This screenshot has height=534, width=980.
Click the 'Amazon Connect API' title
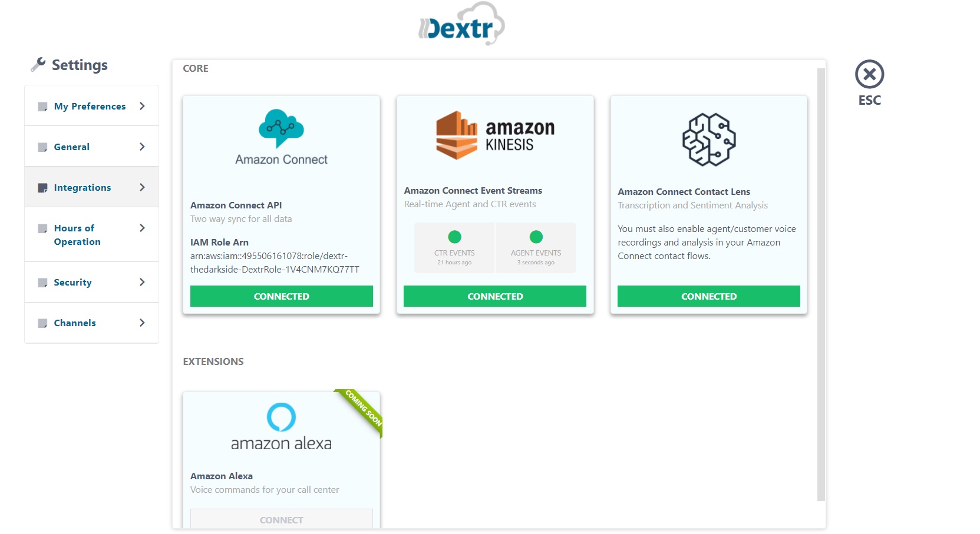[x=236, y=205]
